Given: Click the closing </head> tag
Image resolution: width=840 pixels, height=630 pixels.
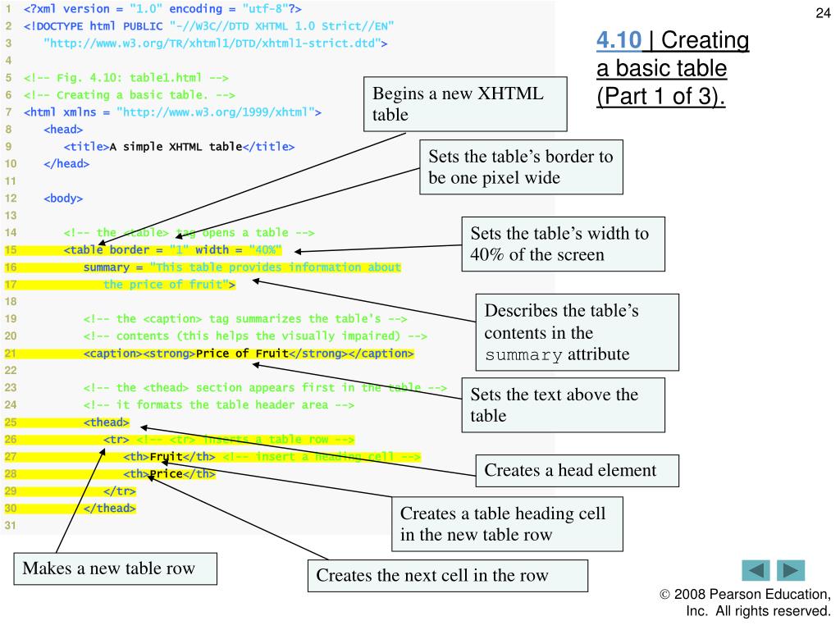Looking at the screenshot, I should pos(66,163).
